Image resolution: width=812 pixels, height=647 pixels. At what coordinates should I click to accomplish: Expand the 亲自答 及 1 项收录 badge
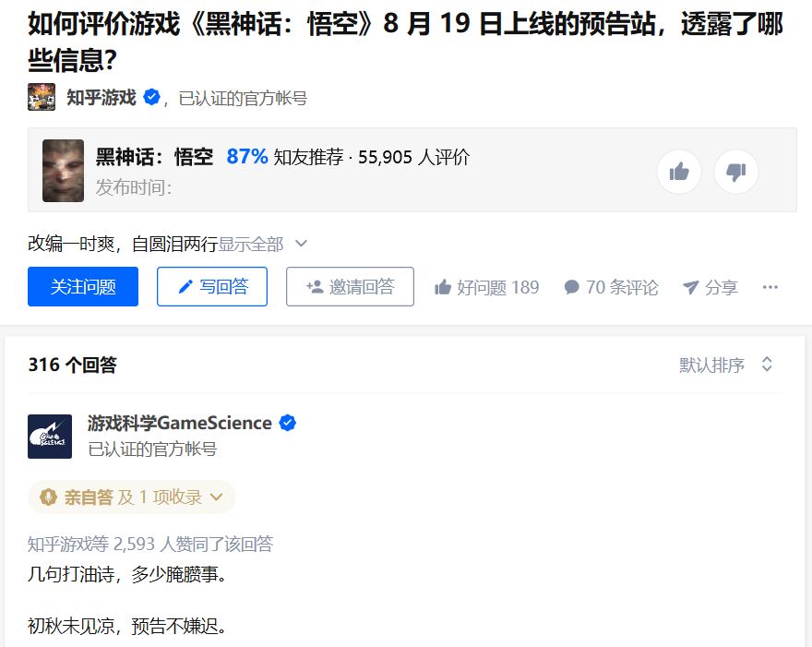[132, 497]
